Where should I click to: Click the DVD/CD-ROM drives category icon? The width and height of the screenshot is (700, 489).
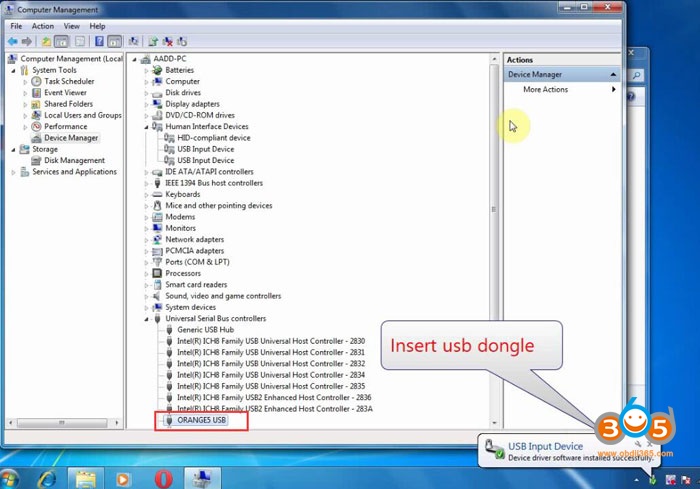tap(157, 115)
